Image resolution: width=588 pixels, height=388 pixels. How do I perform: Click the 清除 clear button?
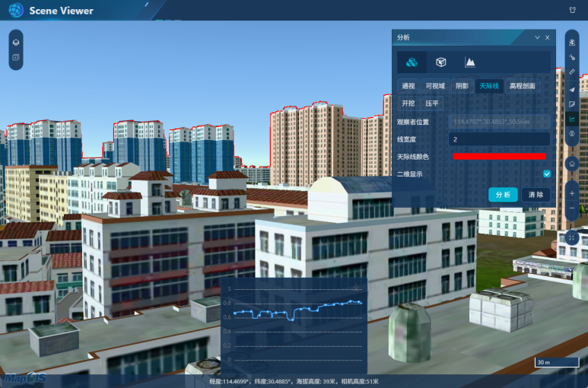click(x=536, y=195)
